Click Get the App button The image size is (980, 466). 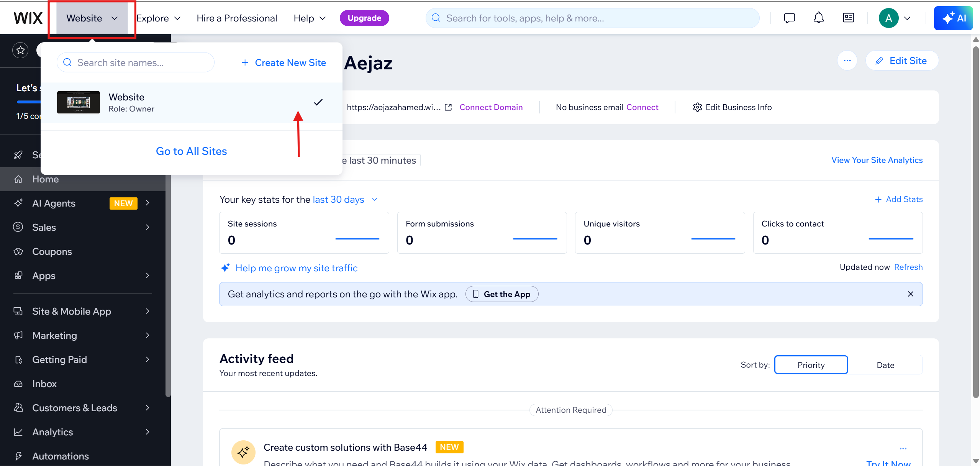click(502, 294)
